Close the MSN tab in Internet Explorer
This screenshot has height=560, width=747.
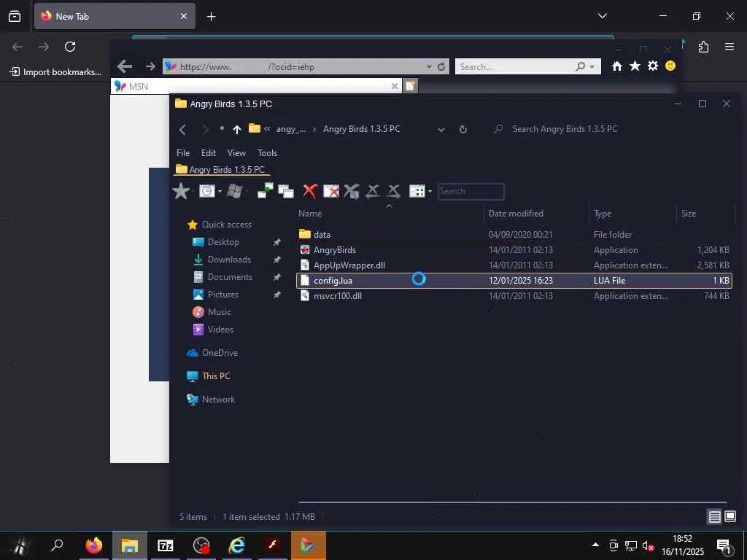click(395, 86)
